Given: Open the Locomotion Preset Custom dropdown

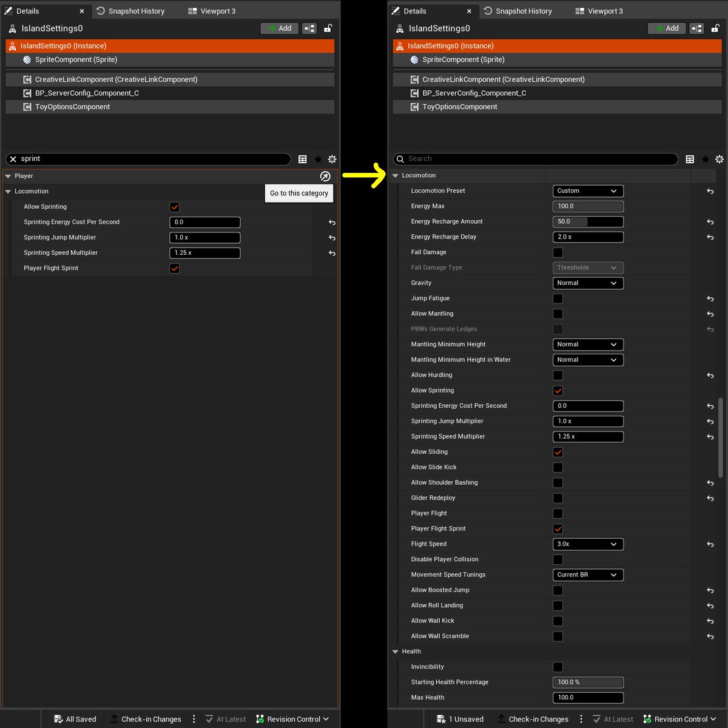Looking at the screenshot, I should 588,191.
